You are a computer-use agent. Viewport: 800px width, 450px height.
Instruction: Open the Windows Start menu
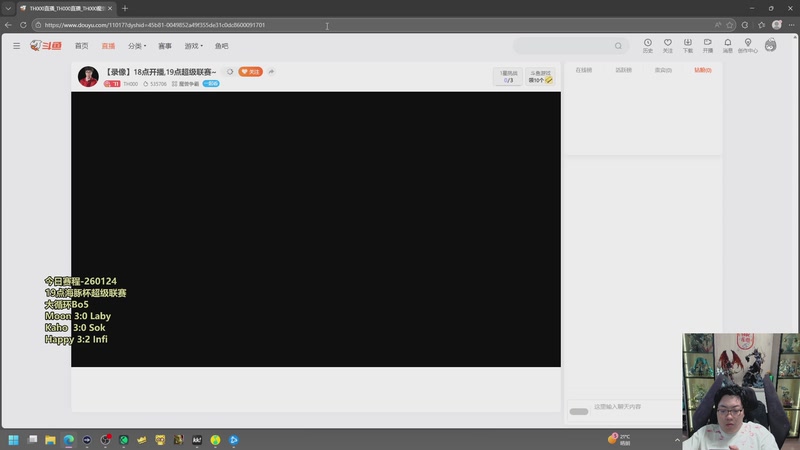click(x=13, y=440)
